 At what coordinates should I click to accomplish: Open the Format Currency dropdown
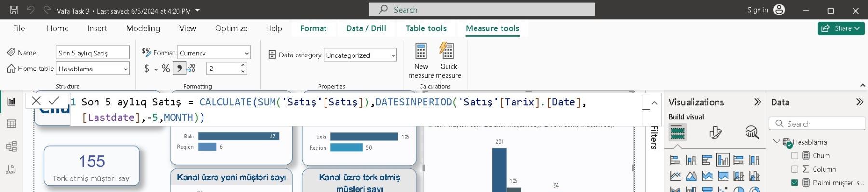[214, 53]
